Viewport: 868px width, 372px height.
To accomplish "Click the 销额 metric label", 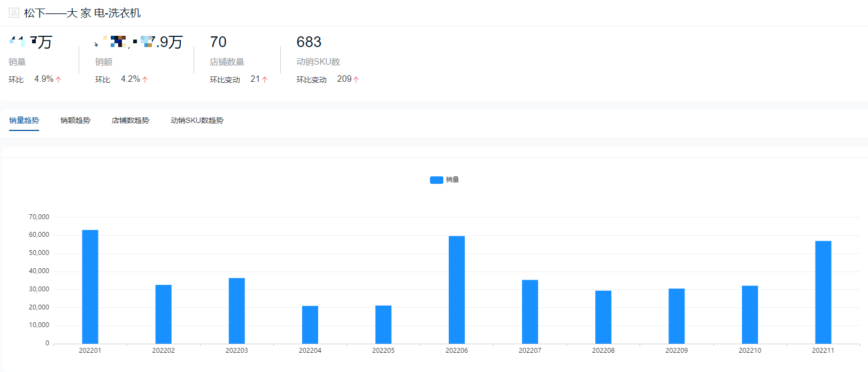I will [x=104, y=62].
